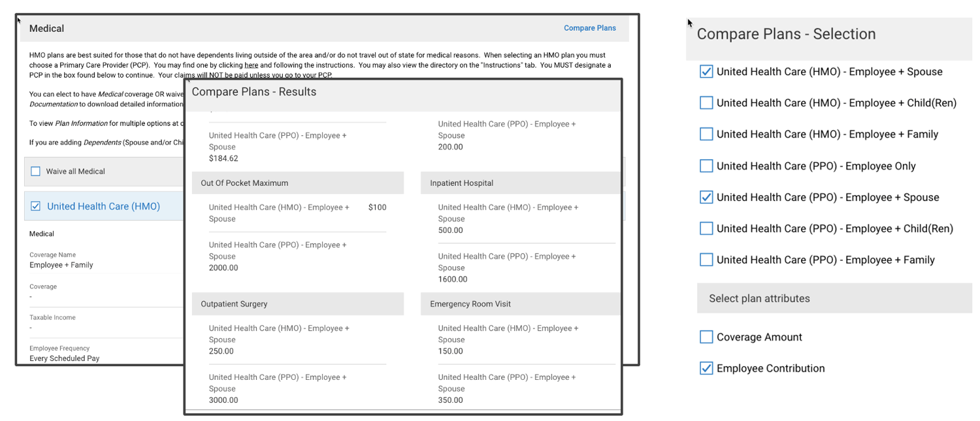Open the Compare Plans link
Screen dimensions: 980x421
click(589, 28)
